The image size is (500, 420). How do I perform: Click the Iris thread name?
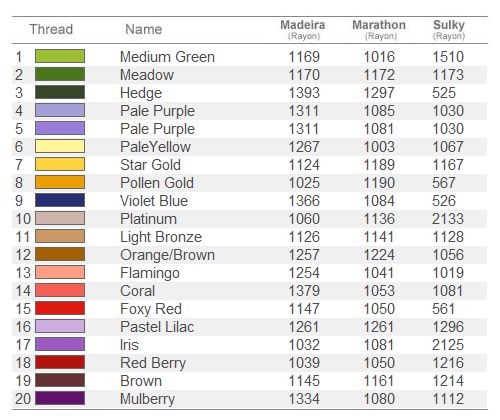click(x=129, y=345)
